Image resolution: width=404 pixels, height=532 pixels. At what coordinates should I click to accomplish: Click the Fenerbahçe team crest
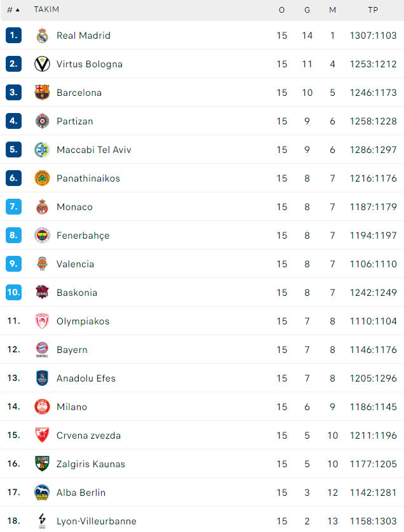click(42, 235)
